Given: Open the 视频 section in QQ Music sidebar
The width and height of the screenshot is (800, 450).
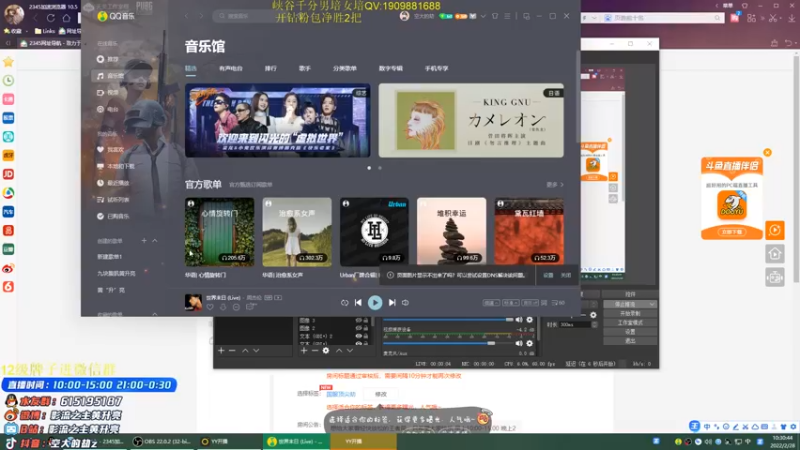Looking at the screenshot, I should point(108,93).
